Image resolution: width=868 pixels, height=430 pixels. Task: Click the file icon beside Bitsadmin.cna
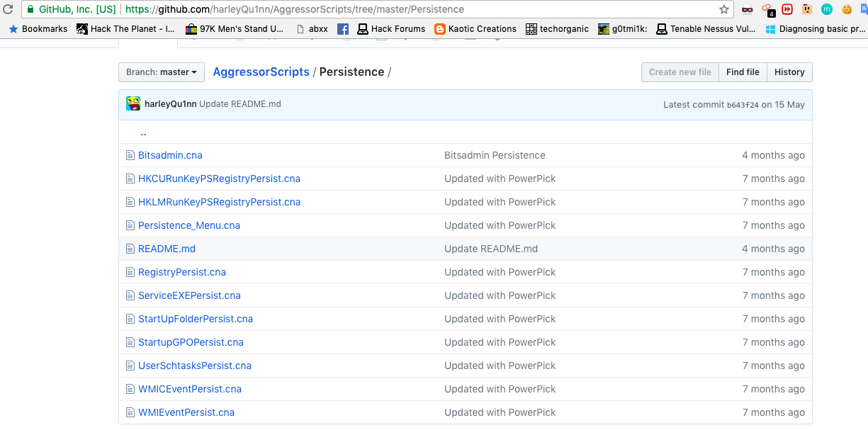(130, 155)
